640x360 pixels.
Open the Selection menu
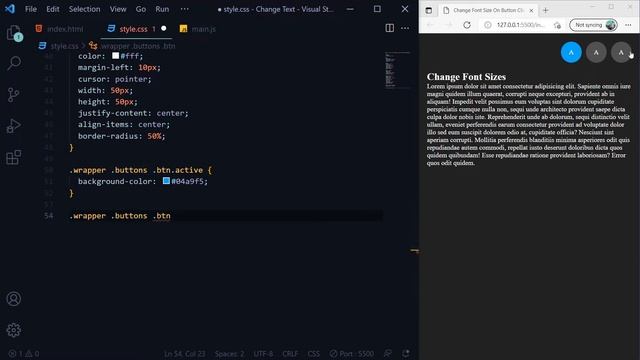tap(84, 9)
